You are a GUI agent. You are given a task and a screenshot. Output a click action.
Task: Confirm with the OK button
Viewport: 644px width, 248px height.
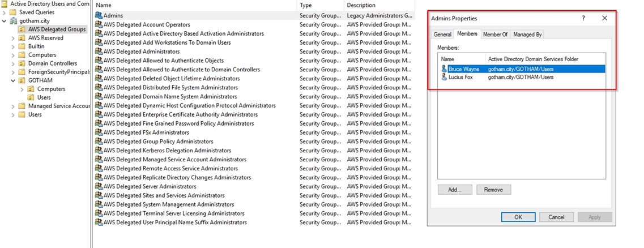(x=518, y=217)
